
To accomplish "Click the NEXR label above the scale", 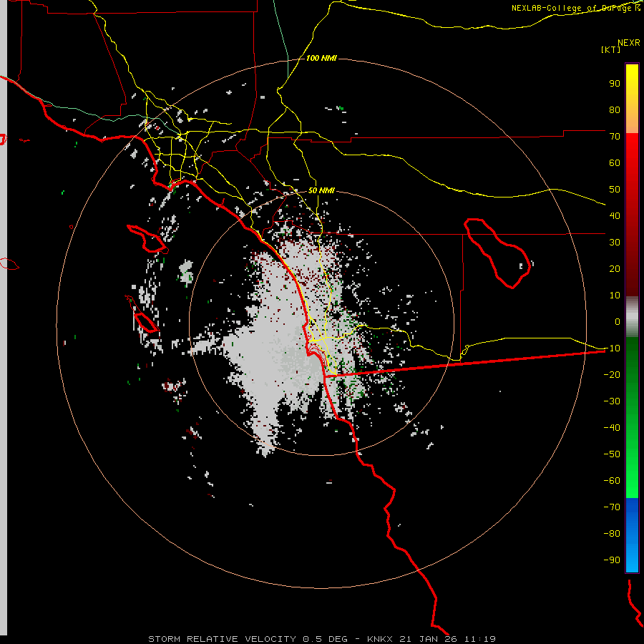I will pos(629,43).
